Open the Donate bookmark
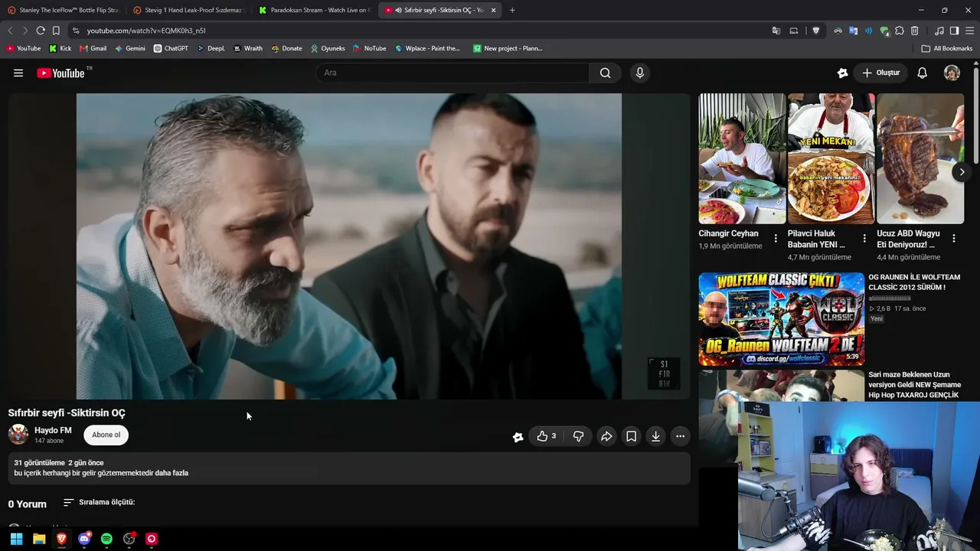The width and height of the screenshot is (980, 551). (x=286, y=48)
